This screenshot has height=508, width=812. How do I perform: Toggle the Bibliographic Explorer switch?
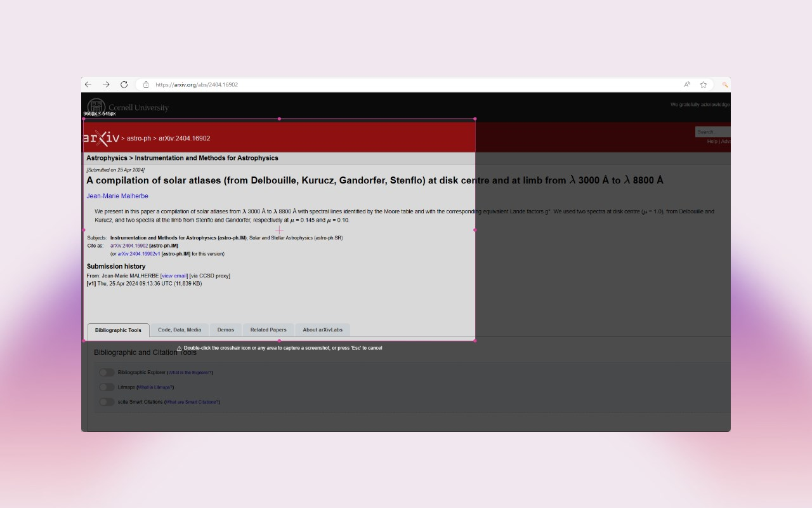pos(107,373)
